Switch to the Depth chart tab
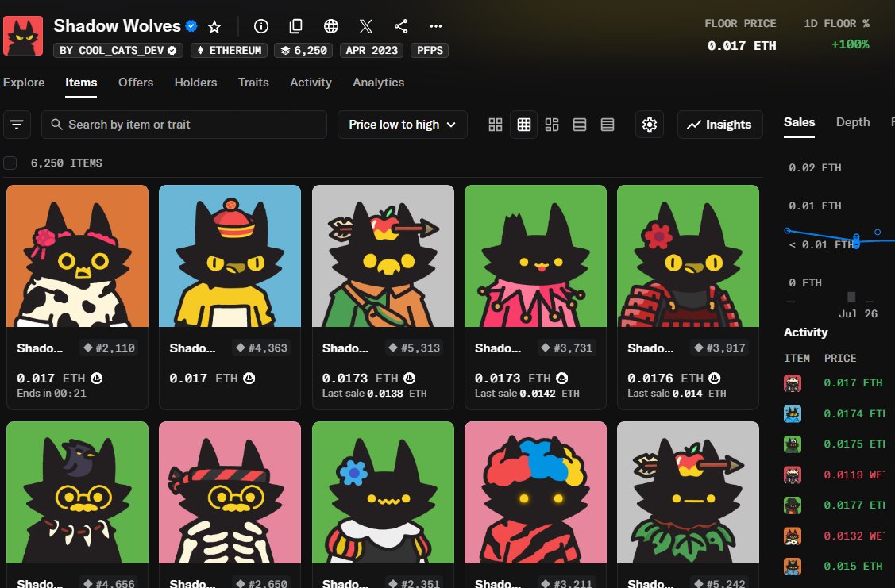Screen dimensions: 895x588 pyautogui.click(x=853, y=122)
